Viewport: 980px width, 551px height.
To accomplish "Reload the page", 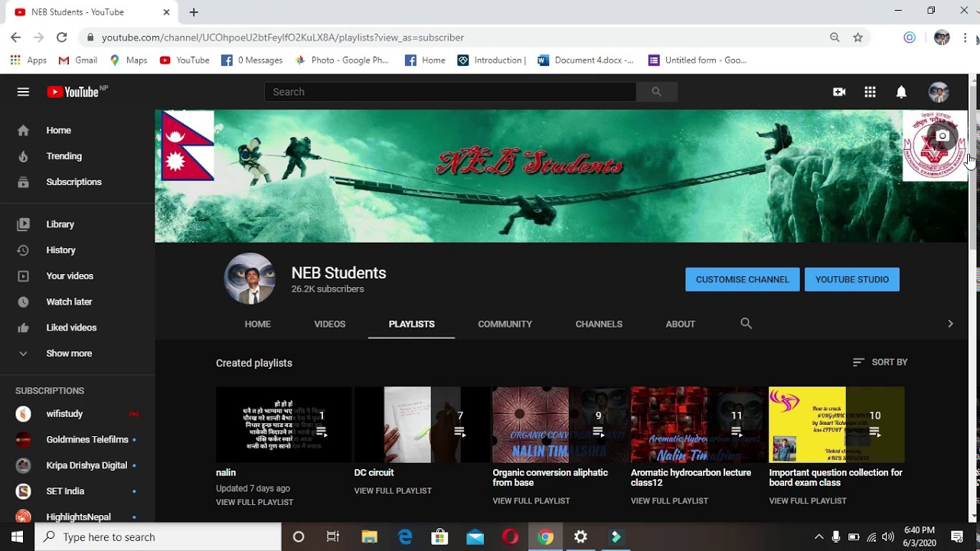I will pyautogui.click(x=61, y=37).
